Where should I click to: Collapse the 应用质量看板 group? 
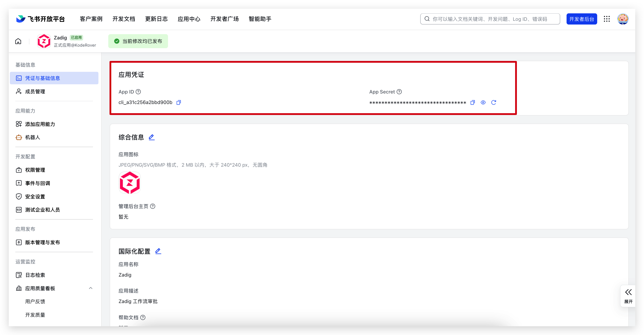pos(91,288)
